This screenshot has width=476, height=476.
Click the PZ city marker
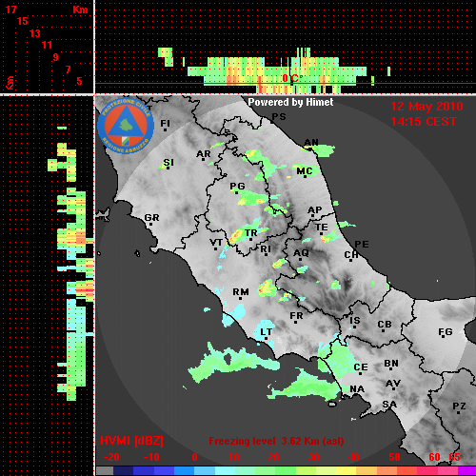coord(458,412)
